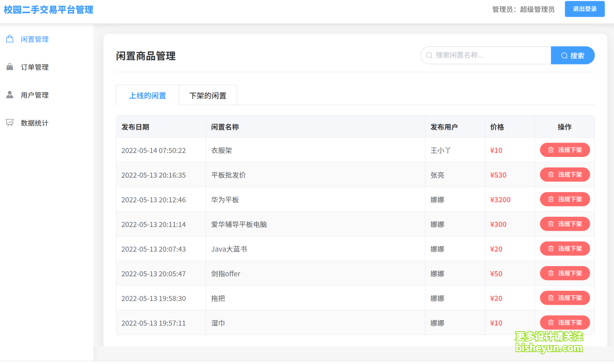Image resolution: width=614 pixels, height=364 pixels.
Task: Click the price ¥3200
Action: [x=500, y=200]
